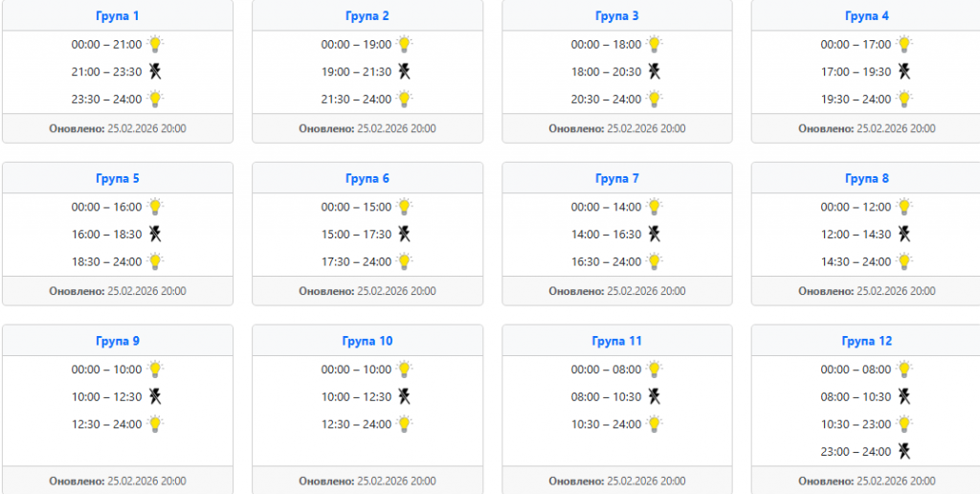The width and height of the screenshot is (980, 494).
Task: Click Група 12 power-off icon for 23:00 – 24:00
Action: [x=904, y=451]
